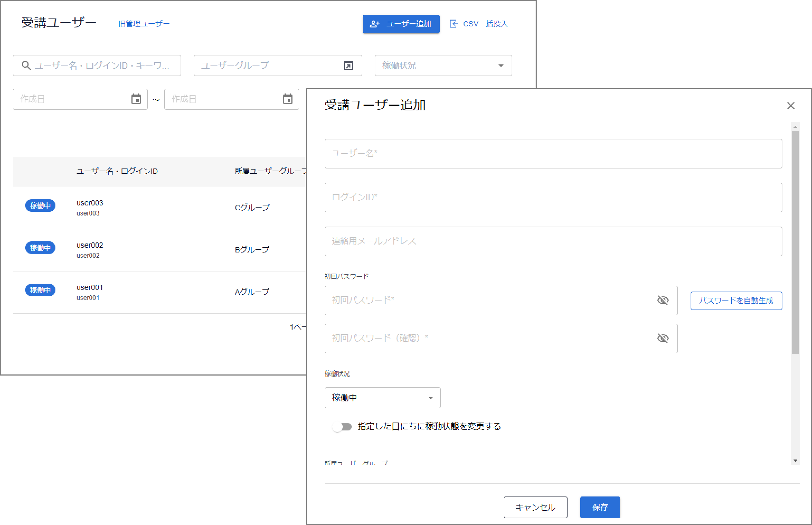Click the first 作成日 date field

click(x=80, y=99)
